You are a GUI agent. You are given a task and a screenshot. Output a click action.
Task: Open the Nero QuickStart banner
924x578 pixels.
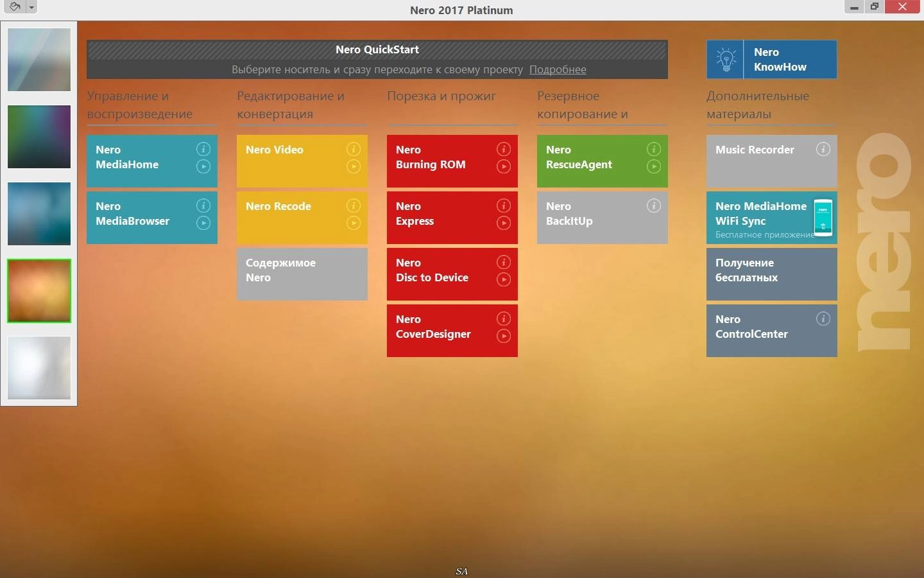point(377,59)
